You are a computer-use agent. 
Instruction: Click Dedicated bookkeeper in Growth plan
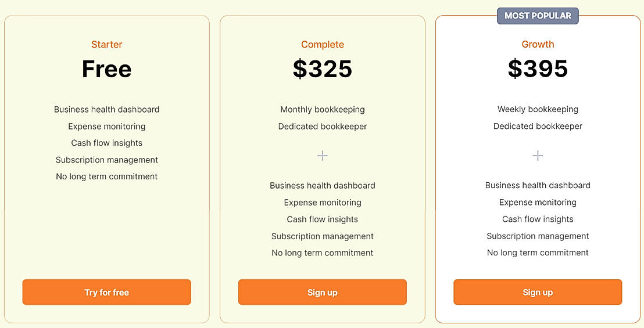tap(538, 126)
